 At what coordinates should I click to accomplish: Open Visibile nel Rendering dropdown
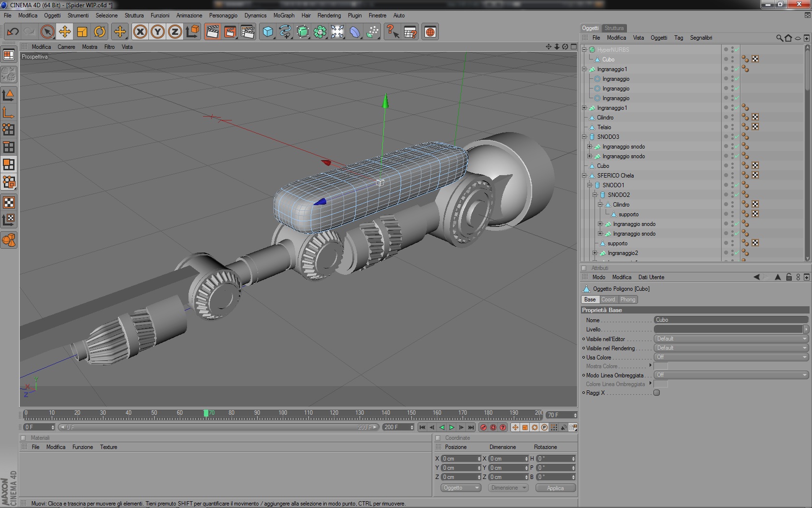[x=731, y=348]
